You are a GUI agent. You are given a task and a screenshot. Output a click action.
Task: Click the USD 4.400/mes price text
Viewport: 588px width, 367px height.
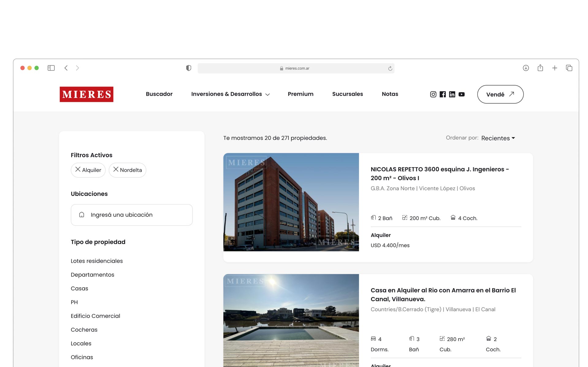[x=390, y=245]
